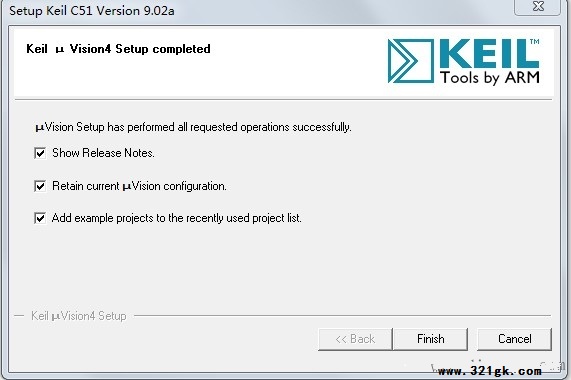Select the operations successful message text
Image resolution: width=571 pixels, height=380 pixels.
(193, 127)
